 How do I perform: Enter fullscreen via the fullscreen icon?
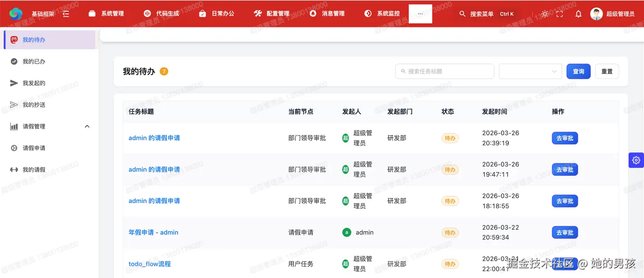(x=560, y=14)
